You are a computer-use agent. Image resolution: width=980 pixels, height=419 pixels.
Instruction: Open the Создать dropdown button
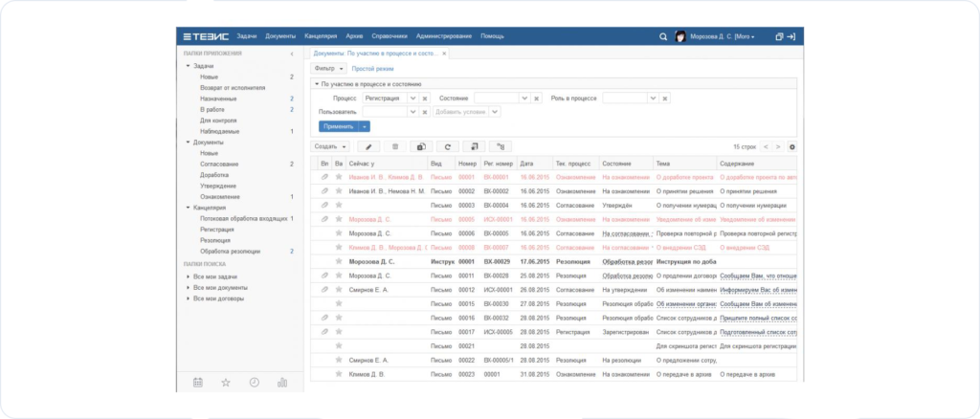[x=331, y=146]
